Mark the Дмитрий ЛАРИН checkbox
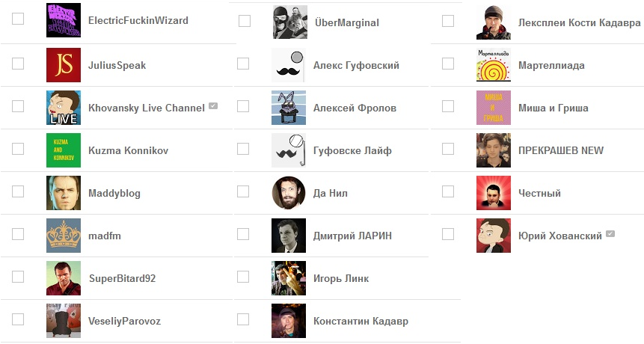 243,234
